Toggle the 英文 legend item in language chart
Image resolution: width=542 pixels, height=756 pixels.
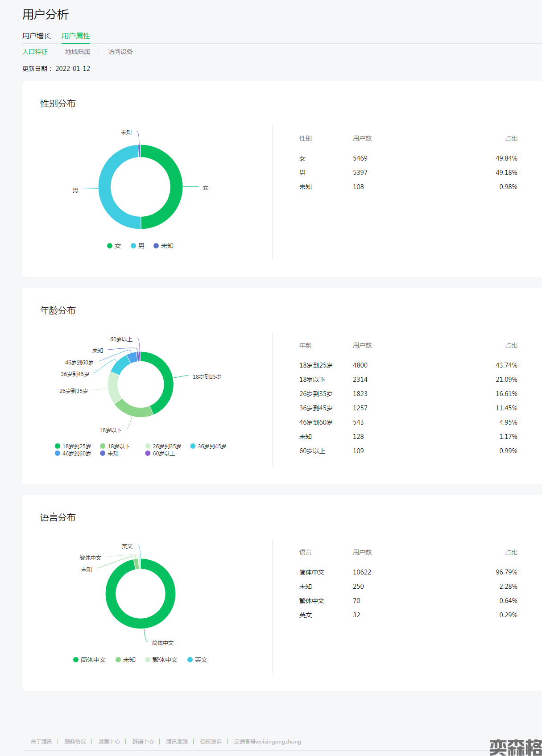pyautogui.click(x=198, y=660)
